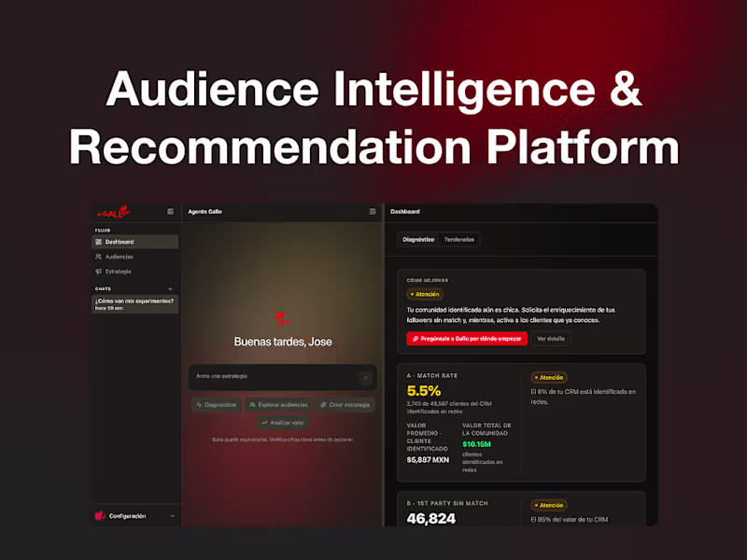Collapse the sidebar using the panel icon
This screenshot has width=747, height=560.
(171, 212)
